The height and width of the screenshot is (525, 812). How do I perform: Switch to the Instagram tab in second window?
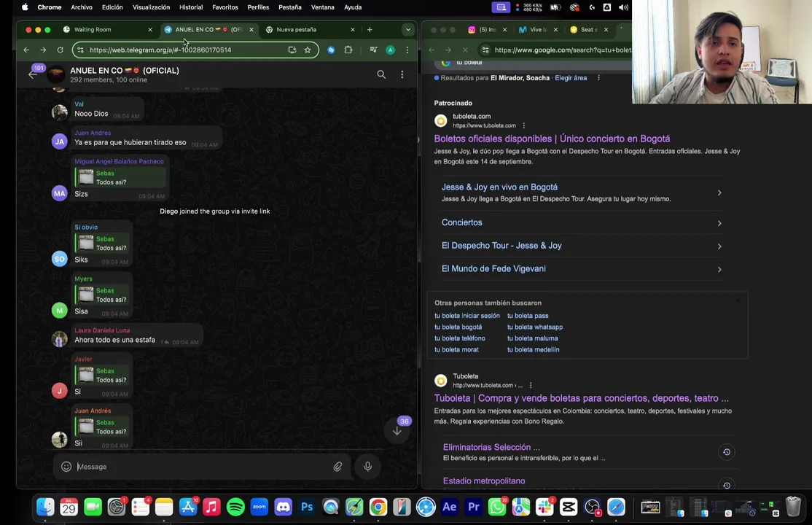coord(488,30)
